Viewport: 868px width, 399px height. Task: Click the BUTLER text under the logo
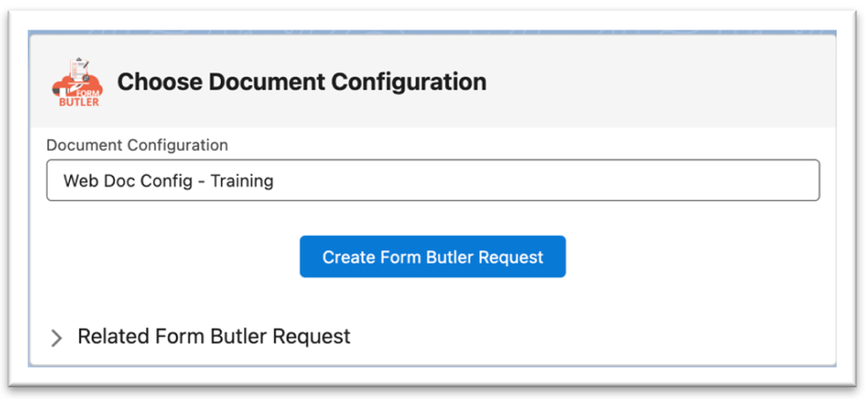pos(79,101)
